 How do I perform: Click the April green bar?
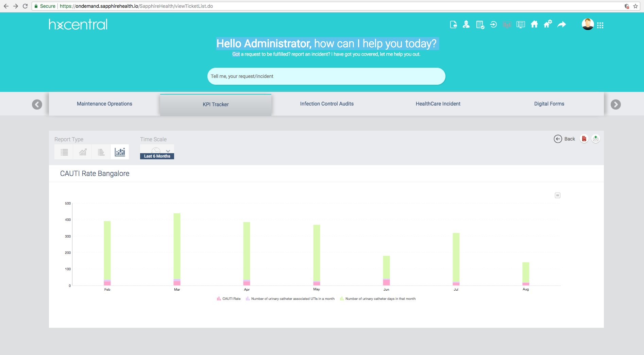coord(247,251)
